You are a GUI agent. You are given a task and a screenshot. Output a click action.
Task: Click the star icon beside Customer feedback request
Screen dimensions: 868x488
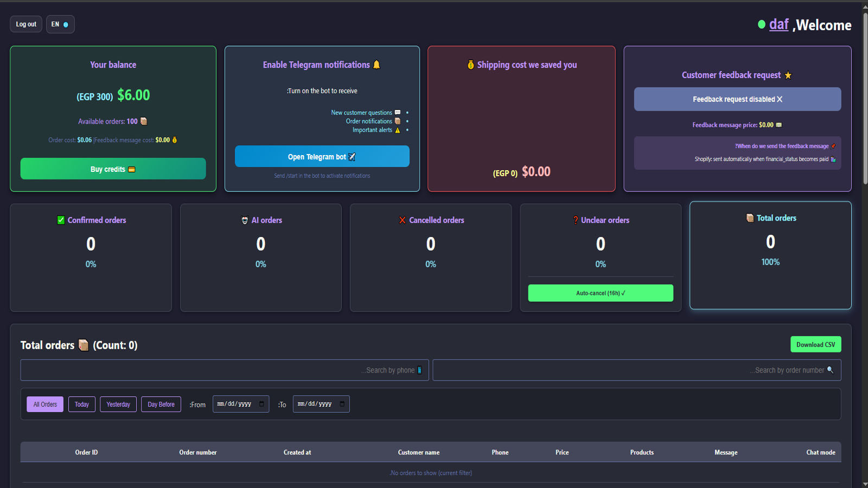point(788,75)
